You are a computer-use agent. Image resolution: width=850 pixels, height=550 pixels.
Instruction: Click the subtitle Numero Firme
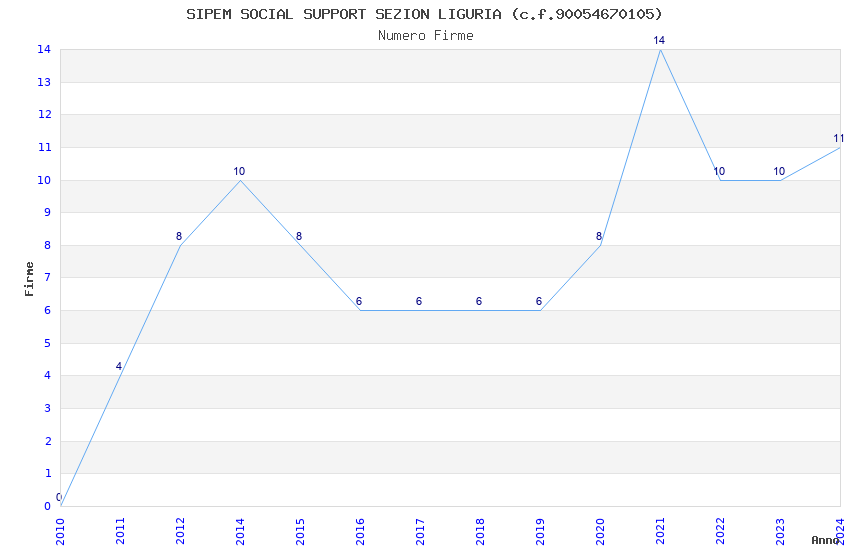426,36
